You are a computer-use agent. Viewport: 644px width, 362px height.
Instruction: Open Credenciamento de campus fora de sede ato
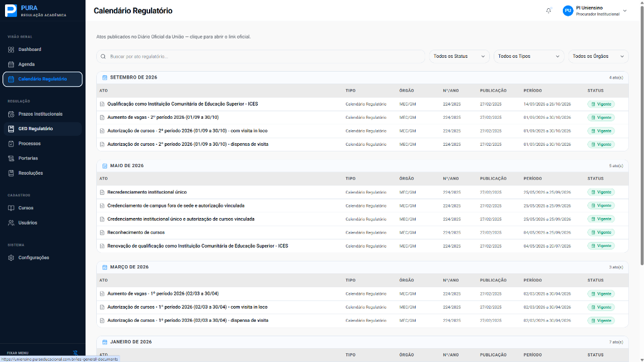pos(176,206)
